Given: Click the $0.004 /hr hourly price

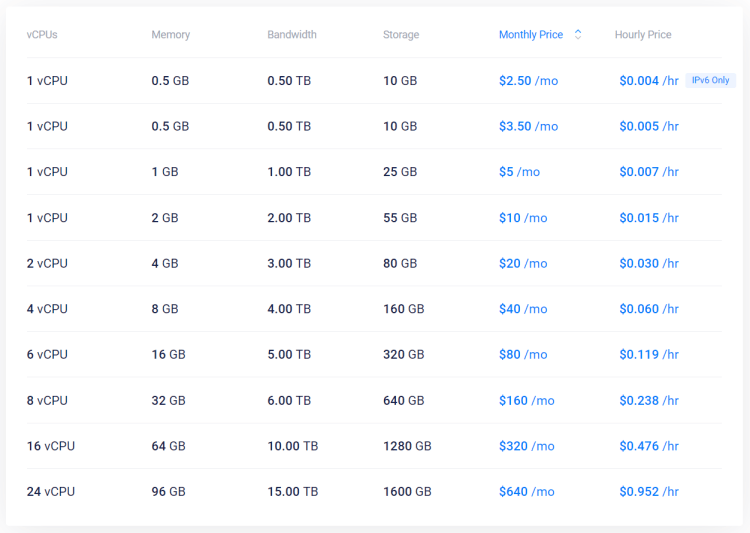Looking at the screenshot, I should point(649,80).
